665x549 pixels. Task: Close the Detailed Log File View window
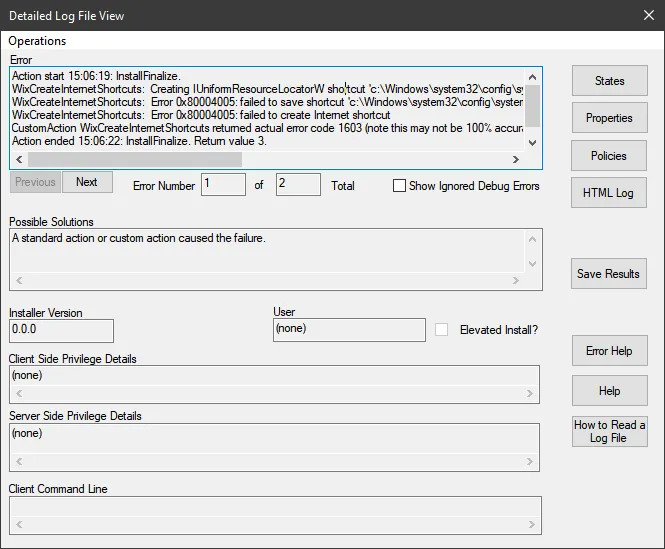(x=648, y=15)
